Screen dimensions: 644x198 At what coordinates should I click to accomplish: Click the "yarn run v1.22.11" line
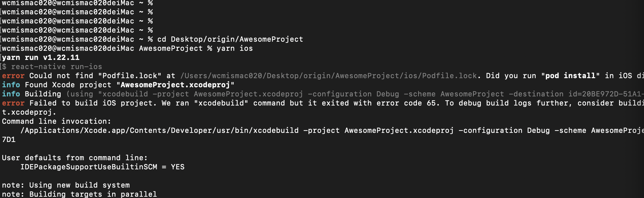41,58
